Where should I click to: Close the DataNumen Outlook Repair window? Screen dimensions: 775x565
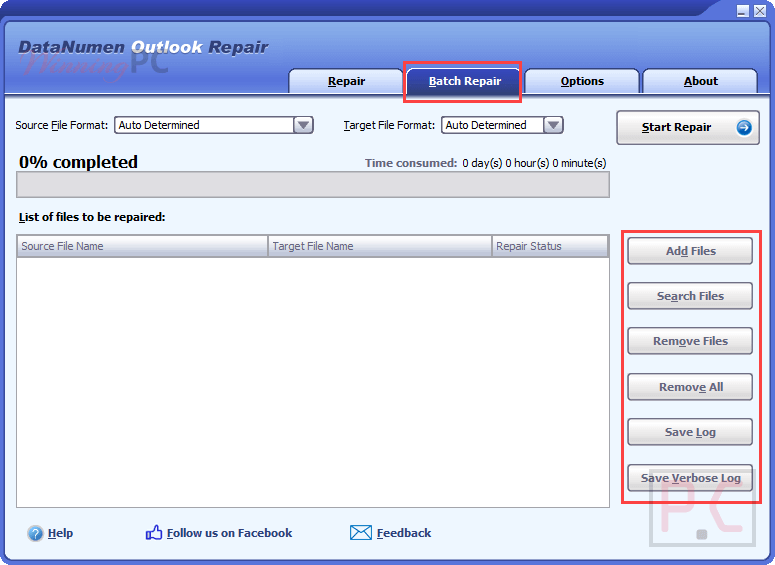click(760, 11)
